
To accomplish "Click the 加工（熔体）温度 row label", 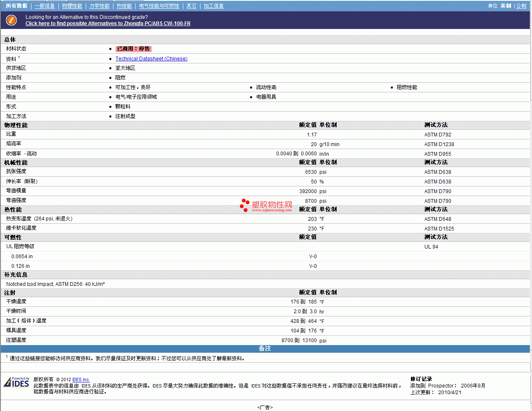I will coord(26,321).
